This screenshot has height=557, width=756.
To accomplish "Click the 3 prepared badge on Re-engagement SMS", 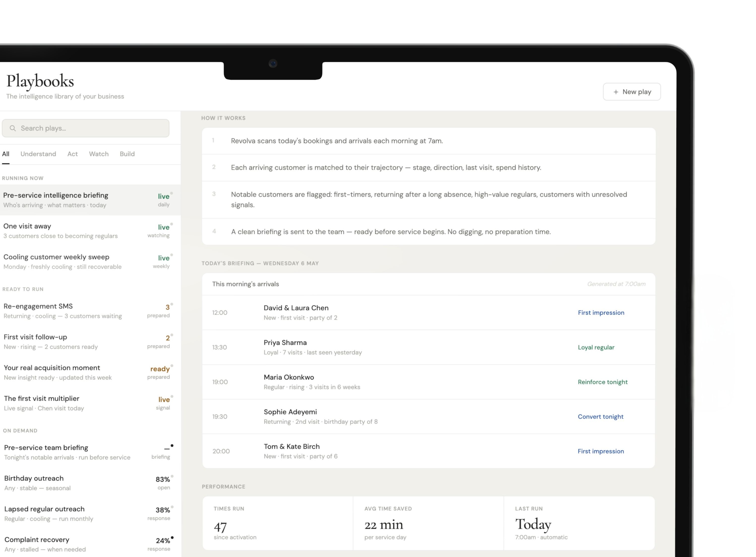I will (159, 311).
